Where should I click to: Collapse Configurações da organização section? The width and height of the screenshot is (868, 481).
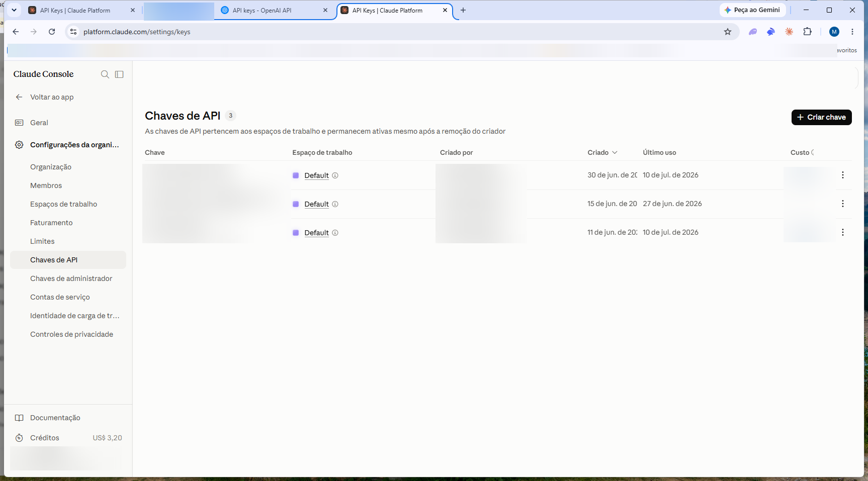point(68,145)
